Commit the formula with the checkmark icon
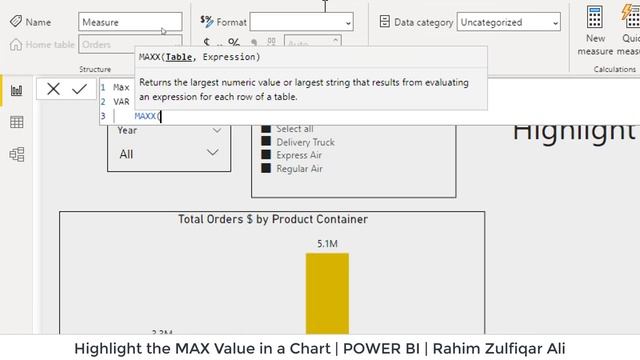This screenshot has width=640, height=360. tap(79, 89)
